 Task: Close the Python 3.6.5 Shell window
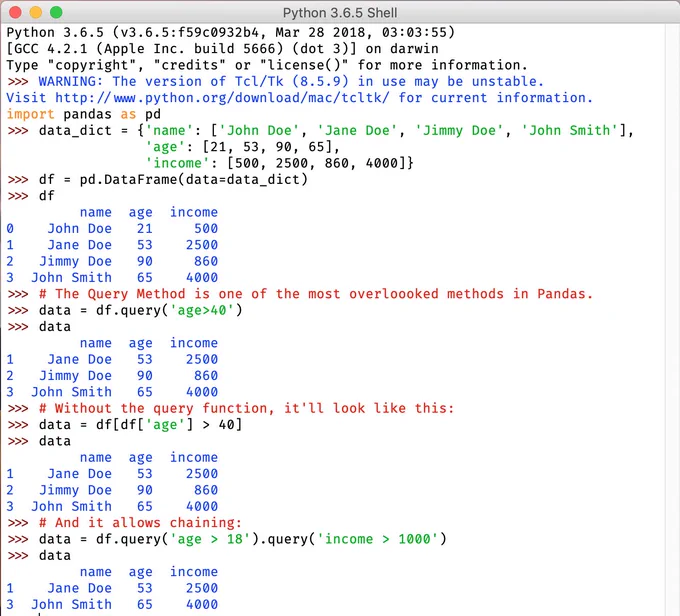15,12
